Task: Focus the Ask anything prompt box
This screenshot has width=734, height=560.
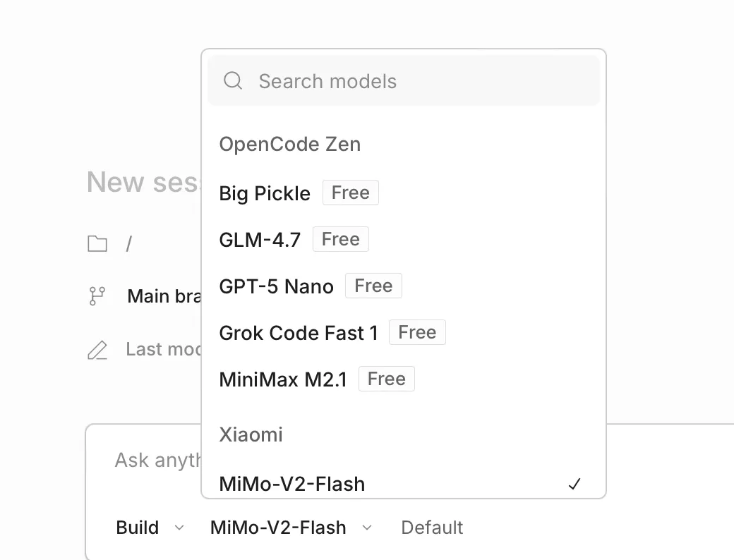Action: (x=157, y=461)
